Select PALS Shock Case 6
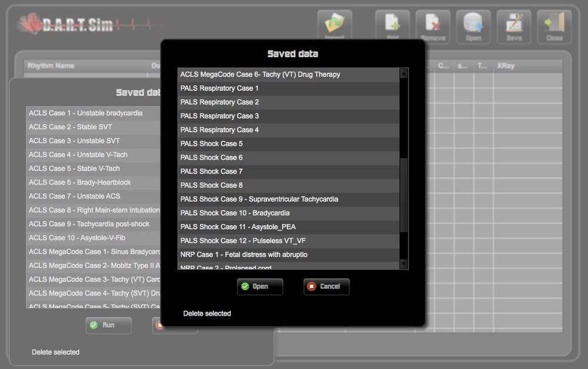 pyautogui.click(x=288, y=157)
